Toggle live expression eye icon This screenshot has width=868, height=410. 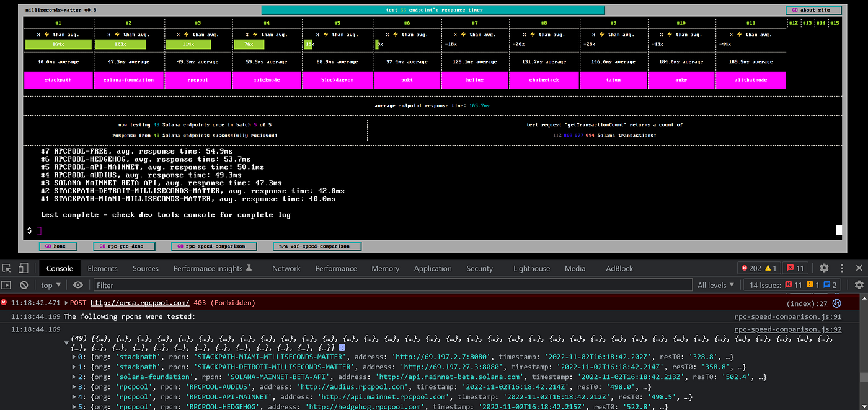[78, 285]
